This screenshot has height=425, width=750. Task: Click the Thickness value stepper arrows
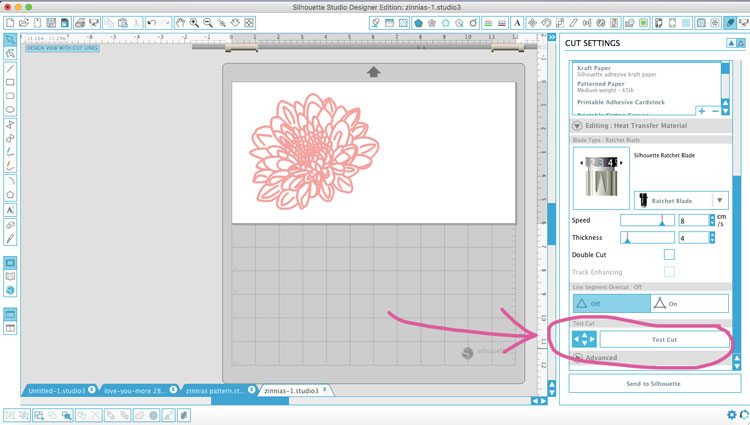[712, 237]
